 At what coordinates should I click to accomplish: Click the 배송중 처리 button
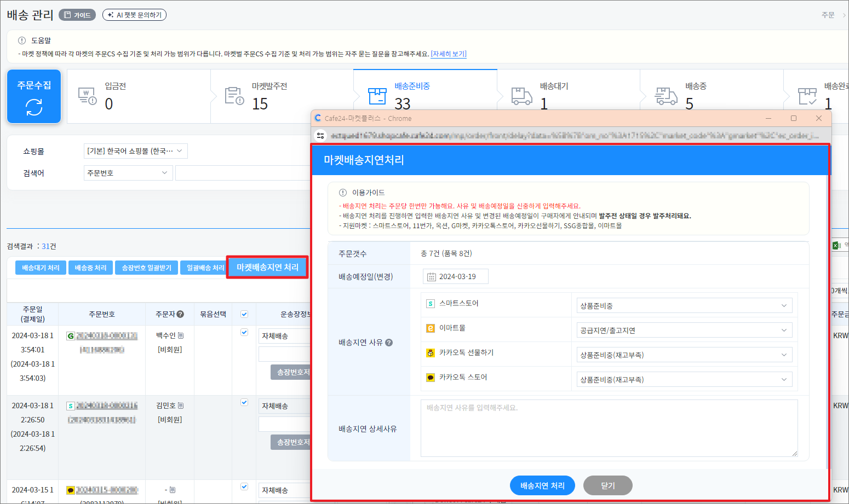(x=90, y=268)
